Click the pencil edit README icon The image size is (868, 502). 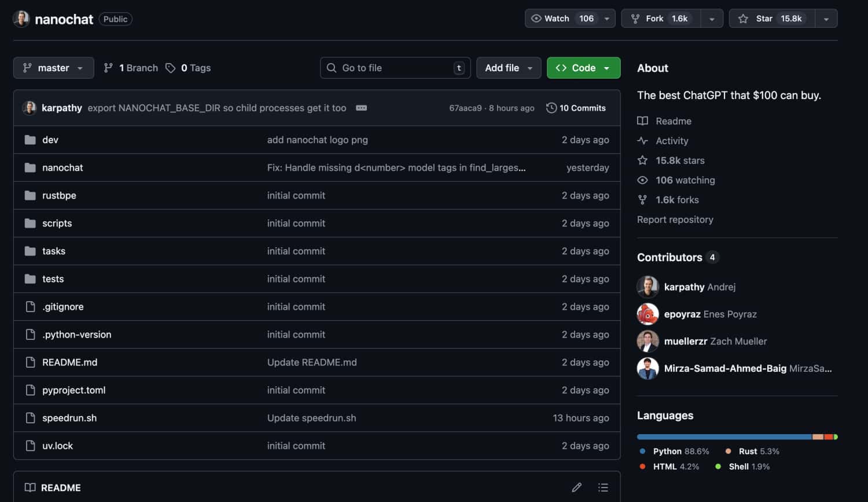point(576,488)
